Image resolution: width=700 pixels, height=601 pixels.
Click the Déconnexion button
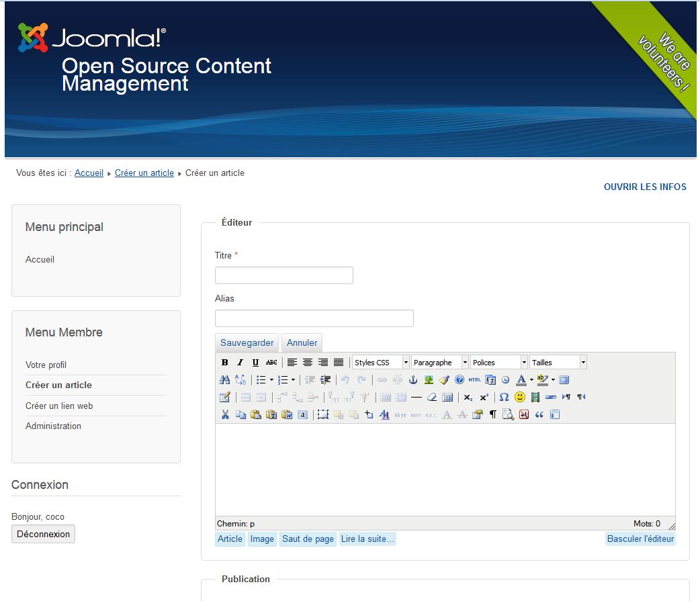43,534
